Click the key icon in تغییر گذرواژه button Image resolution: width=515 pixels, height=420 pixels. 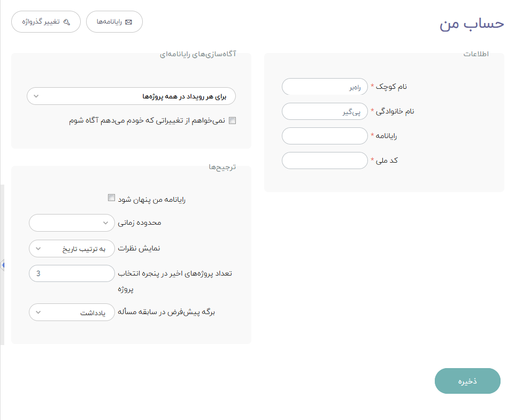tap(67, 22)
